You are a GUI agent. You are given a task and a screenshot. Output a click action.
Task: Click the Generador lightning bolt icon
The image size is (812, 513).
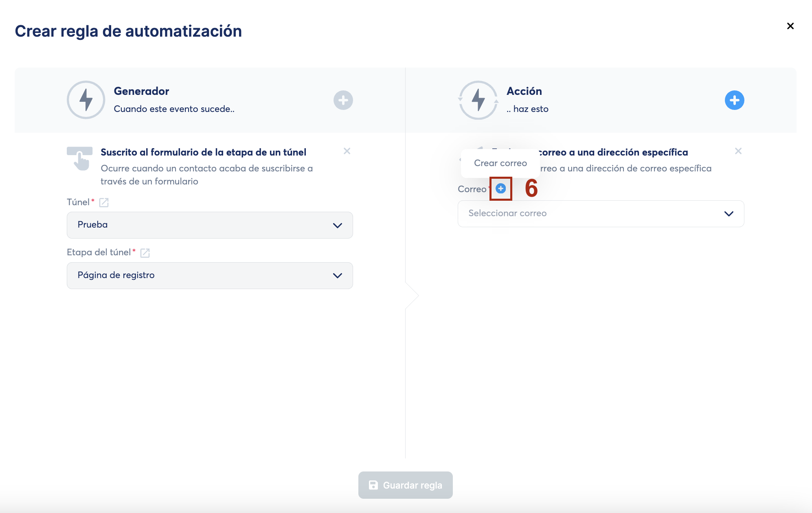86,100
